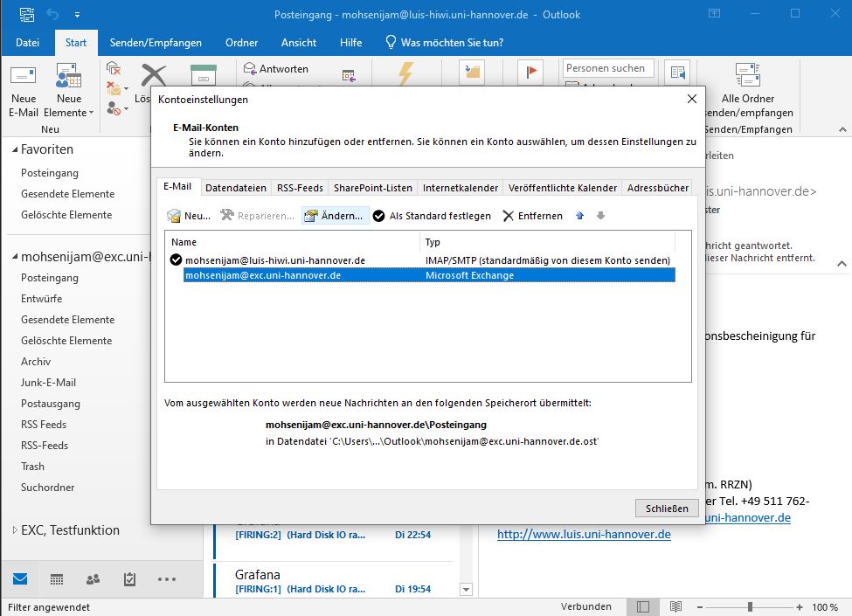
Task: Click the Ignorieren icon in ribbon
Action: tap(114, 68)
